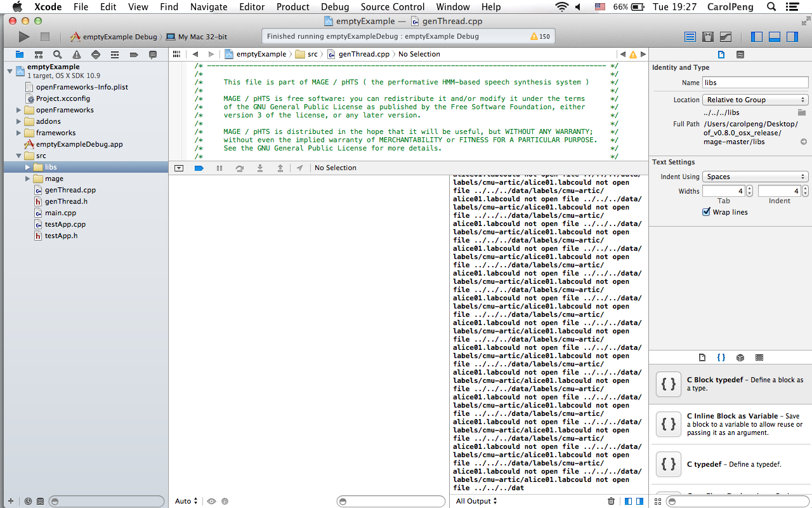Show the variables view pane button
Image resolution: width=812 pixels, height=508 pixels.
pyautogui.click(x=628, y=501)
